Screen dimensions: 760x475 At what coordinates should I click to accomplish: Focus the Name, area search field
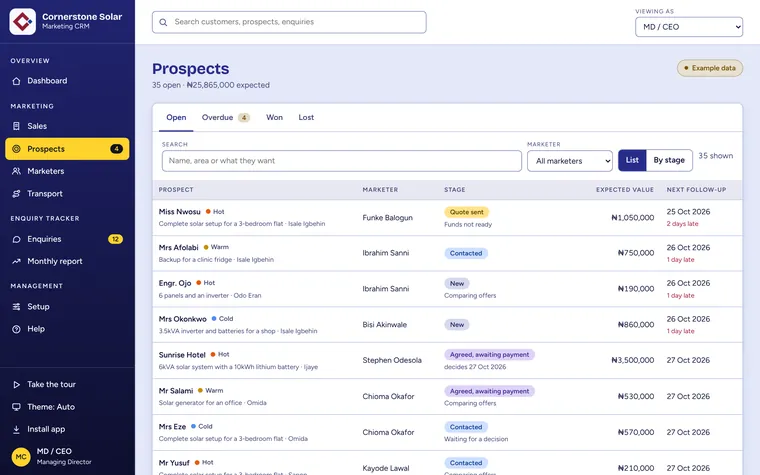click(342, 161)
